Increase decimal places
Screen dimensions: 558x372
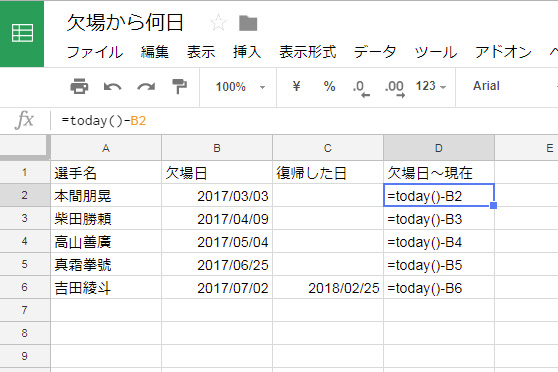[395, 88]
